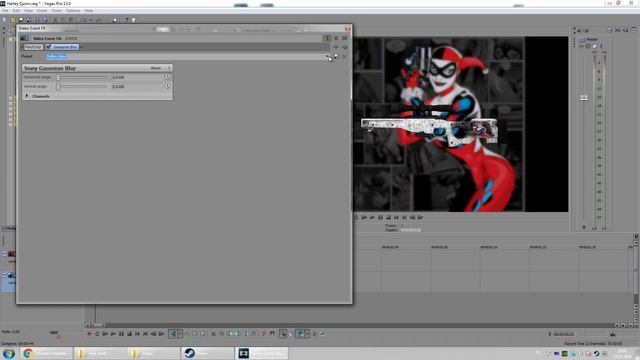The image size is (640, 360).
Task: Open the Insert menu
Action: coord(42,11)
